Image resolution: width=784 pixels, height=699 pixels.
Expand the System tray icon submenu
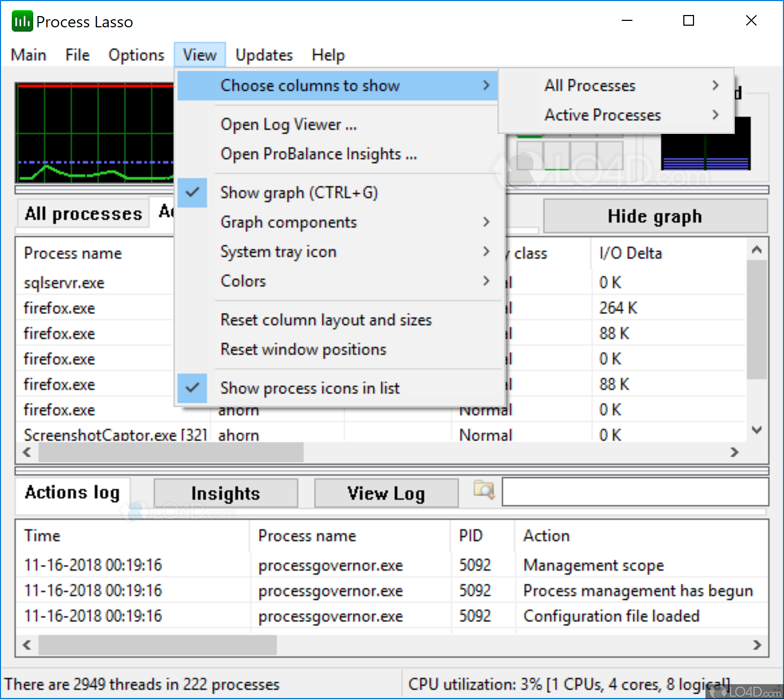coord(278,251)
